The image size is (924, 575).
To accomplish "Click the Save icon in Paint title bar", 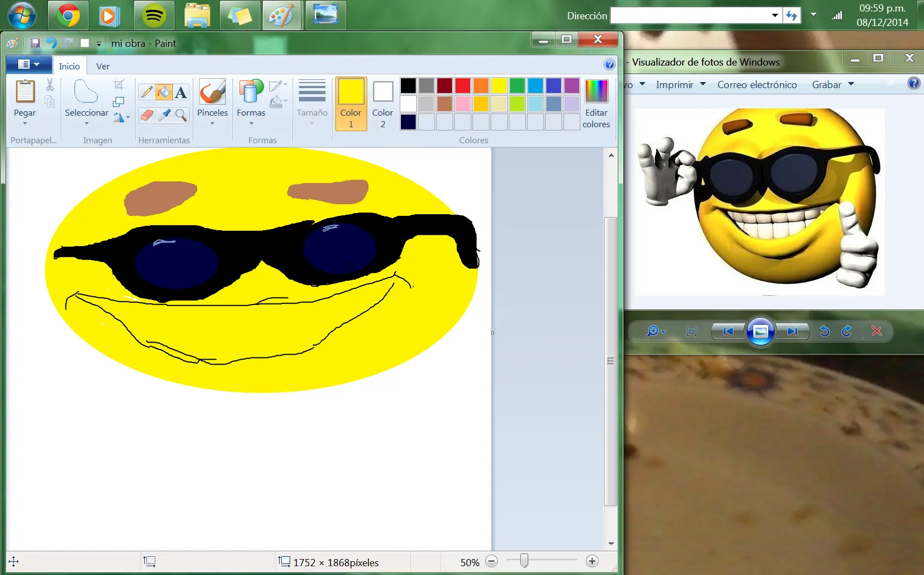I will [x=35, y=43].
